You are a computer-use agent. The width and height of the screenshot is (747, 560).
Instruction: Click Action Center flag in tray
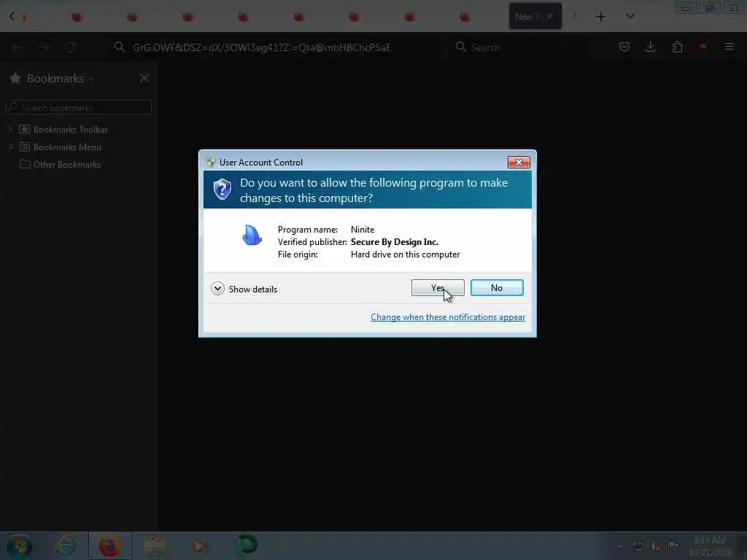pos(673,545)
